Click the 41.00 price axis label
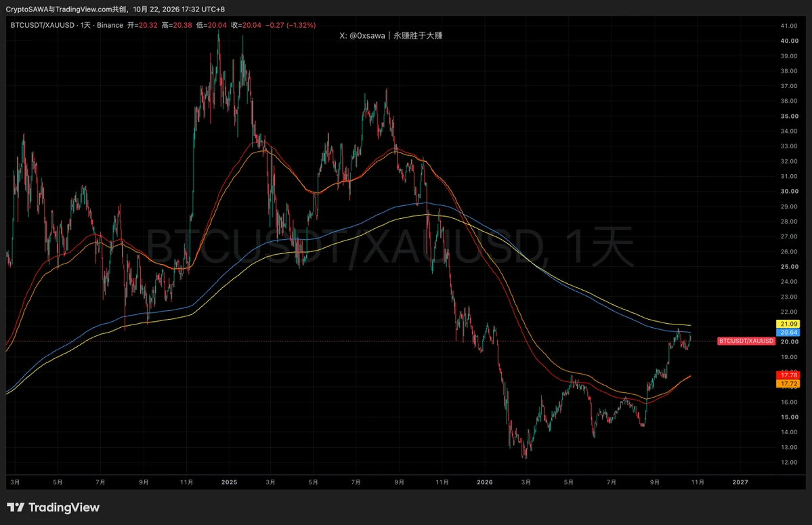The width and height of the screenshot is (812, 525). (x=789, y=25)
